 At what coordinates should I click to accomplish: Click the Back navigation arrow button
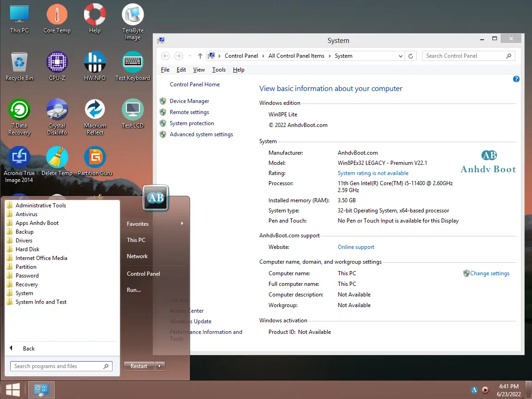[x=165, y=56]
